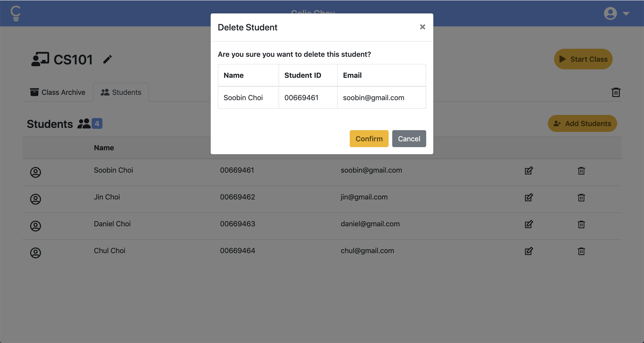
Task: Switch to the Class Archive tab
Action: (x=58, y=92)
